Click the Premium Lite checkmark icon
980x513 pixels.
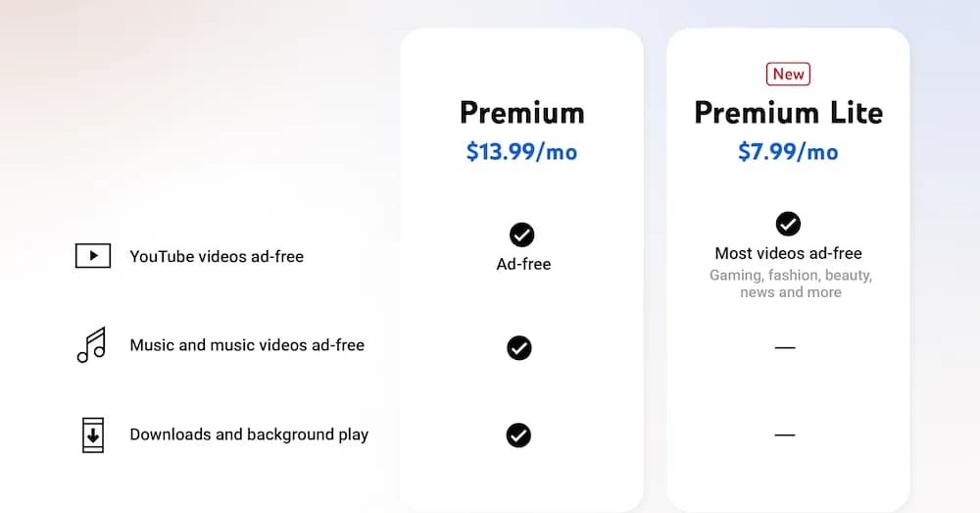pos(788,224)
